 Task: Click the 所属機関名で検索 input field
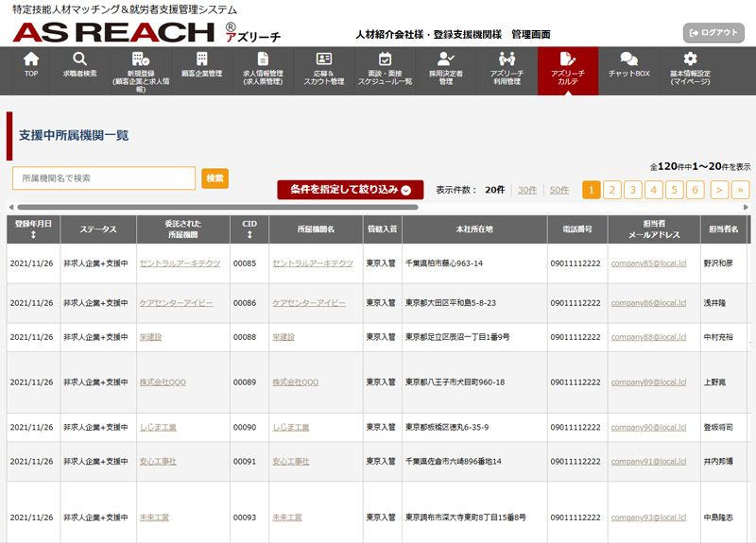104,178
